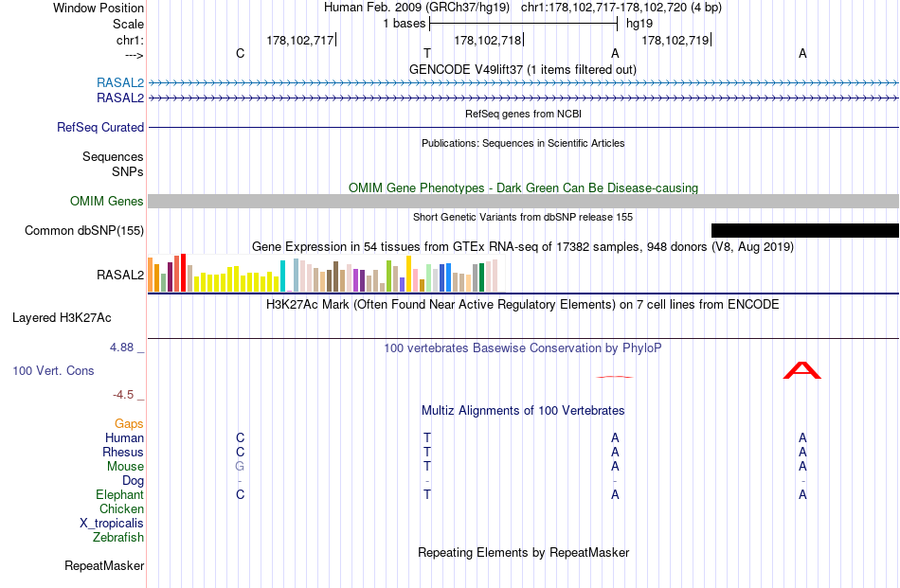The image size is (900, 588).
Task: Click the 1 bases scale bar
Action: point(523,24)
